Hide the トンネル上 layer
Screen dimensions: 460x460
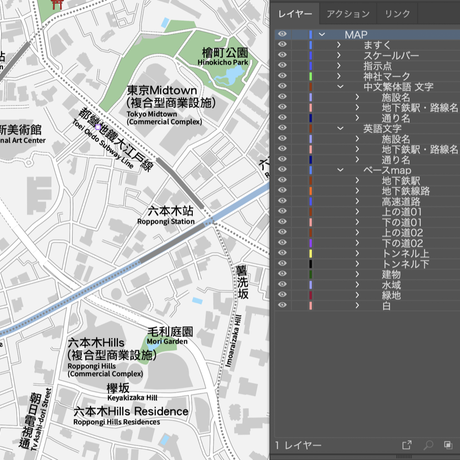282,253
